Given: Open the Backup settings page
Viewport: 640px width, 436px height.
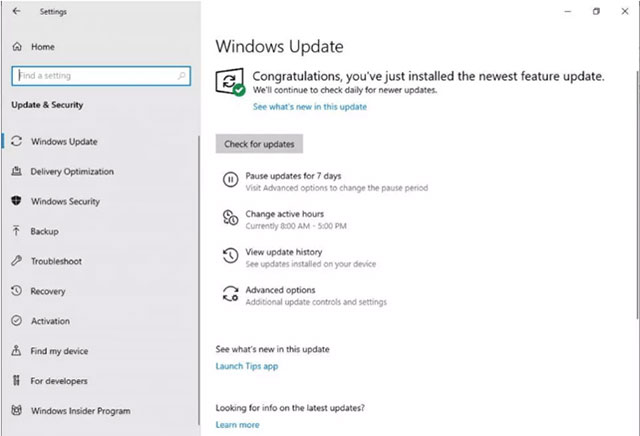Looking at the screenshot, I should pos(44,231).
